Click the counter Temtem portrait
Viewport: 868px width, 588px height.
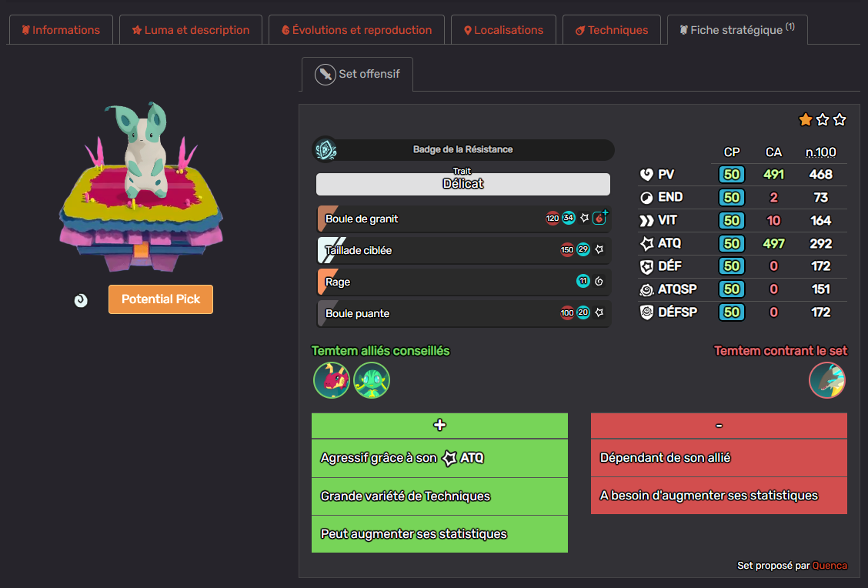[827, 380]
